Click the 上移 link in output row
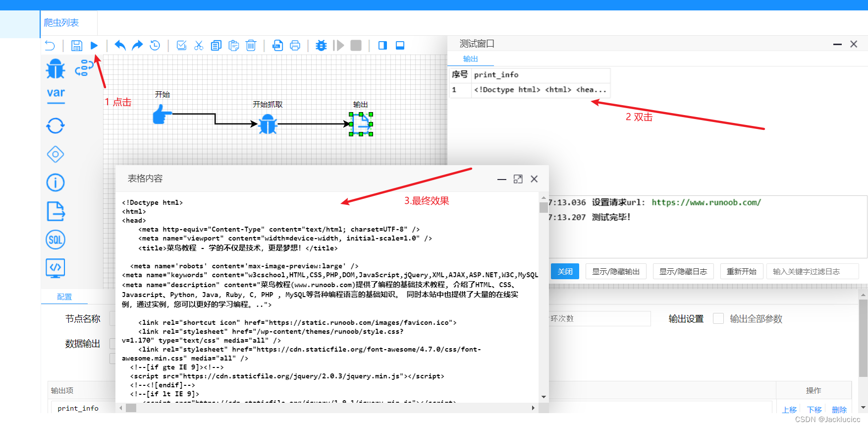868x427 pixels. tap(790, 410)
